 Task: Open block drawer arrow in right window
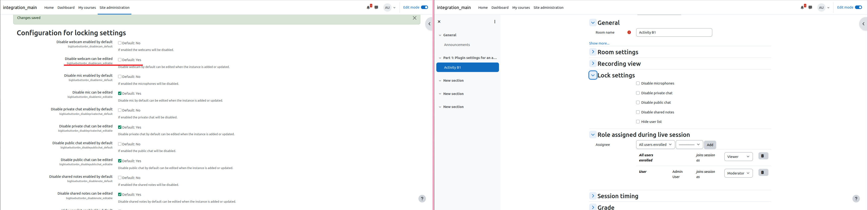click(x=863, y=24)
